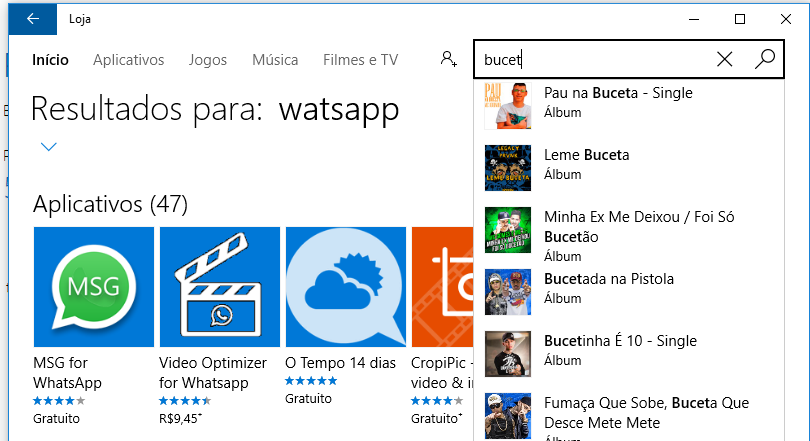This screenshot has height=441, width=810.
Task: Switch to the Início tab
Action: [50, 60]
